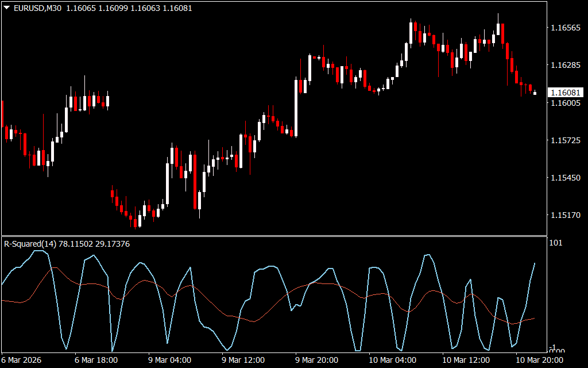The image size is (588, 368).
Task: Select the blue R-Squared line at its right end
Action: pos(535,263)
